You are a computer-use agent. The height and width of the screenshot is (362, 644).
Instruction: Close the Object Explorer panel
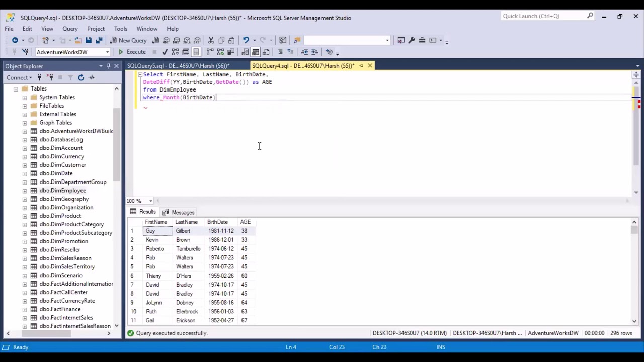[116, 66]
